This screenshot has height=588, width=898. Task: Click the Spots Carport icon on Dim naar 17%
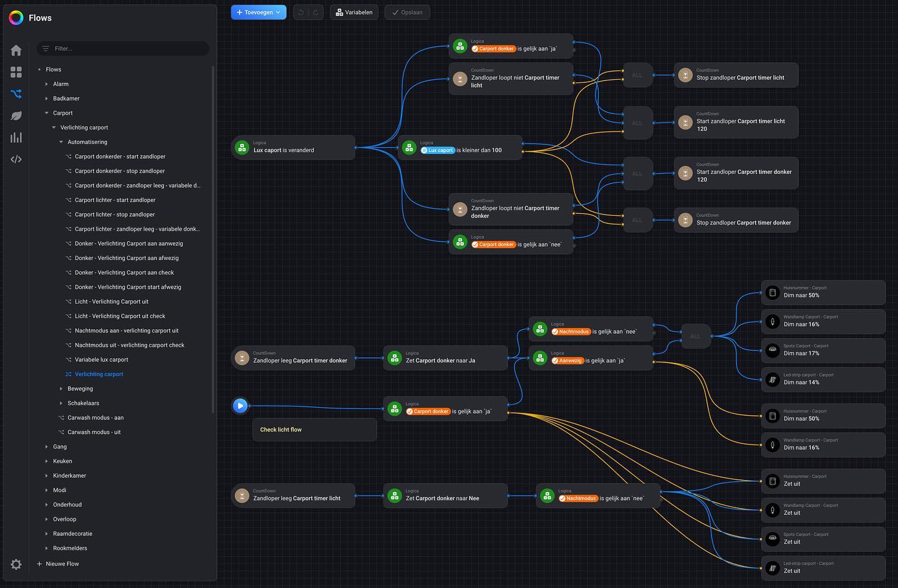pos(773,350)
